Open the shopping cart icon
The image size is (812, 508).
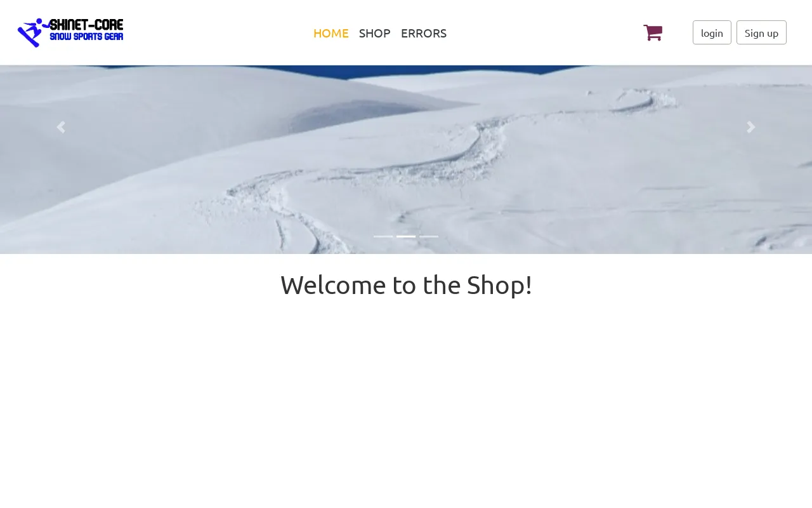[x=653, y=32]
